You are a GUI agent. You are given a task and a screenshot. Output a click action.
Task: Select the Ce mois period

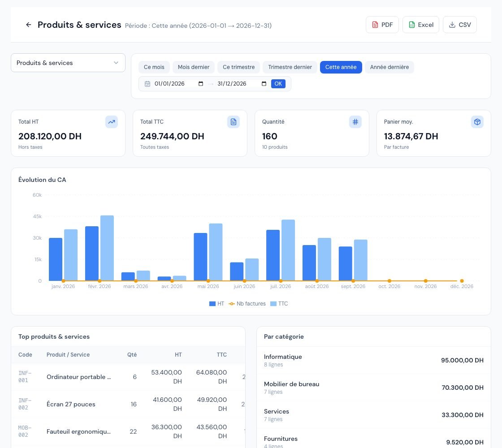154,67
